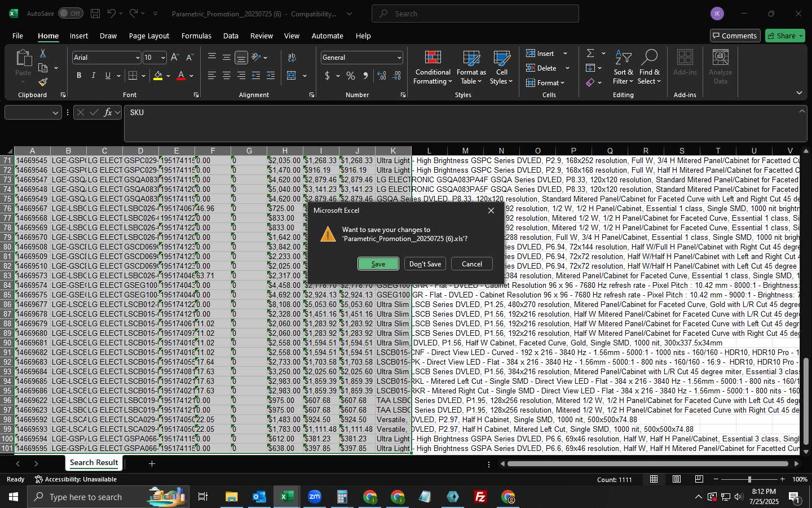
Task: Open the Borders dropdown arrow
Action: click(x=143, y=76)
